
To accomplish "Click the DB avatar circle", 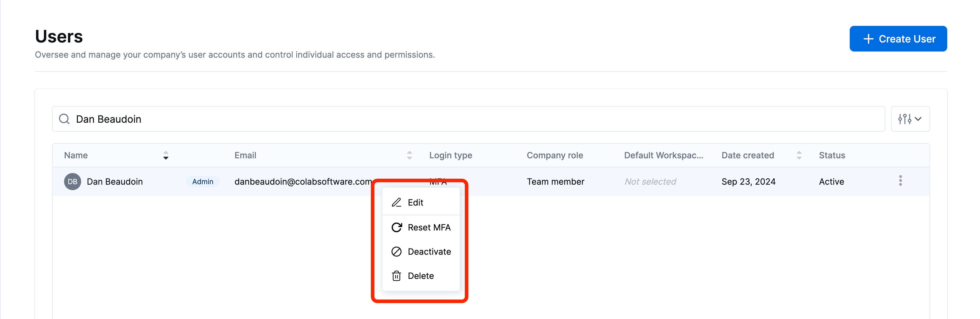I will point(72,182).
